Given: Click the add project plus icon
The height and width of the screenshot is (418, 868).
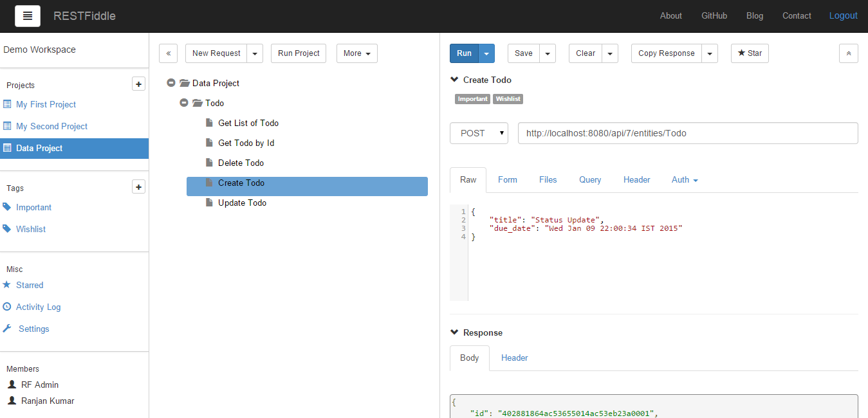Looking at the screenshot, I should coord(138,84).
